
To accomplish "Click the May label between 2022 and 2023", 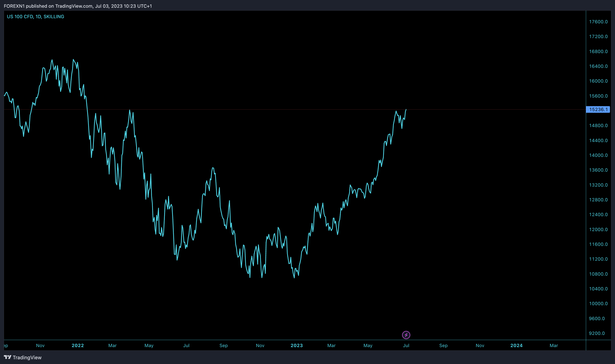I will (149, 345).
